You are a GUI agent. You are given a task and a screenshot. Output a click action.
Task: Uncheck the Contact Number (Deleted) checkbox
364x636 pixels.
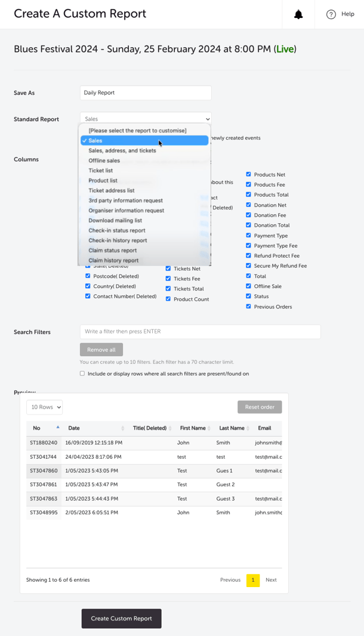pyautogui.click(x=88, y=296)
